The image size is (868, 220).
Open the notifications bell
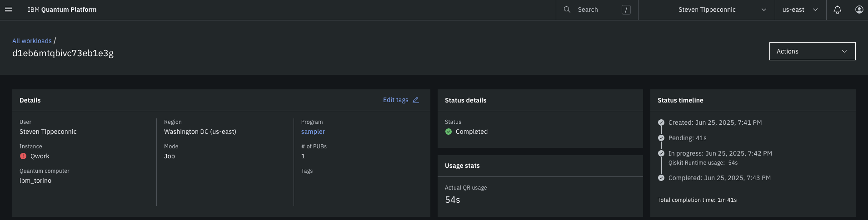pyautogui.click(x=838, y=10)
